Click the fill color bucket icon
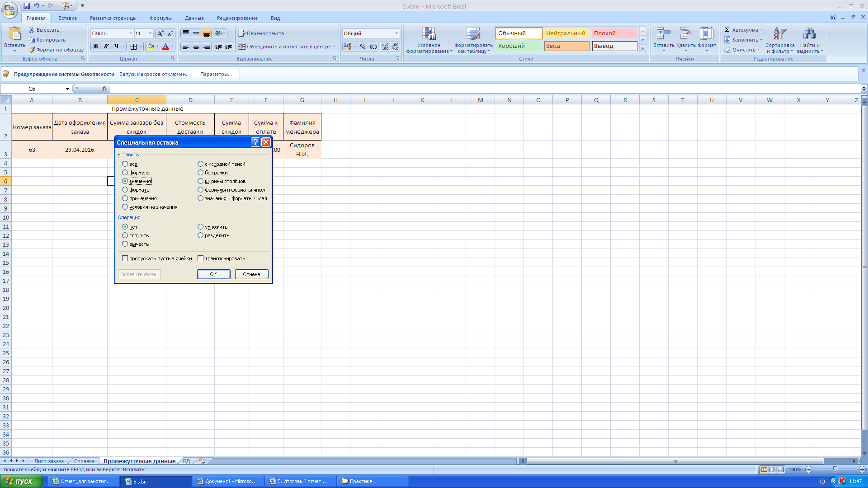Image resolution: width=868 pixels, height=488 pixels. pos(151,47)
